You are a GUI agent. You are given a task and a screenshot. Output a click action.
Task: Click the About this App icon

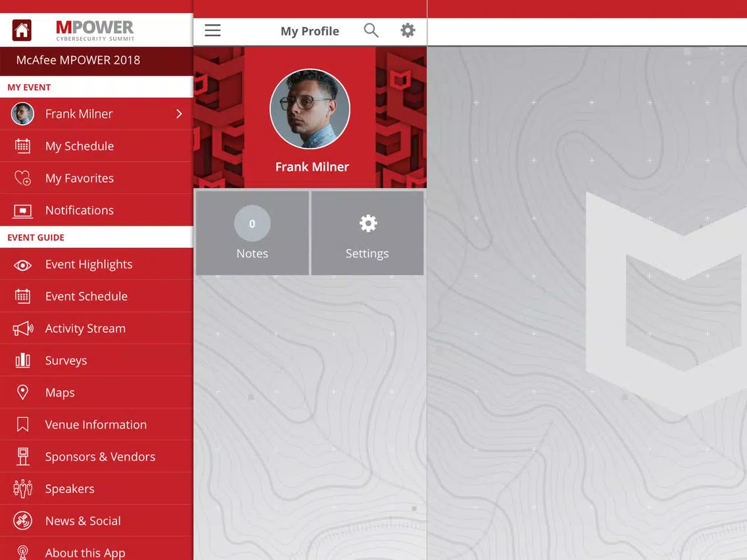(x=22, y=552)
